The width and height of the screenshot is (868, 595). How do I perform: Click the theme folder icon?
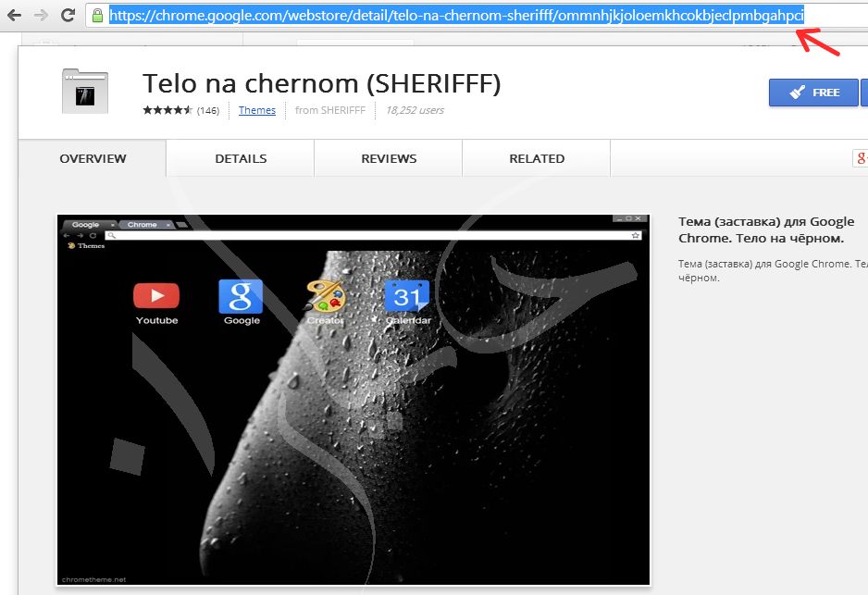pyautogui.click(x=85, y=91)
